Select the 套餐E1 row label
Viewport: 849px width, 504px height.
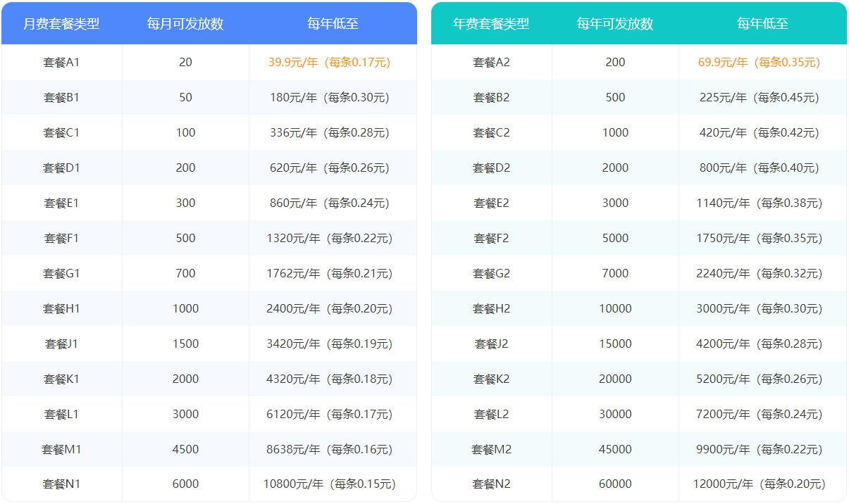click(x=61, y=203)
